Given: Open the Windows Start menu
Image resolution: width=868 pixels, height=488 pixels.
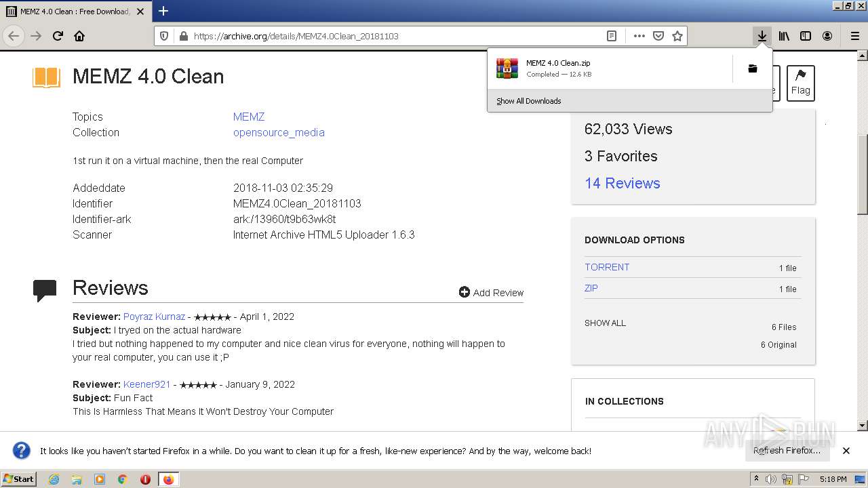Looking at the screenshot, I should [18, 479].
